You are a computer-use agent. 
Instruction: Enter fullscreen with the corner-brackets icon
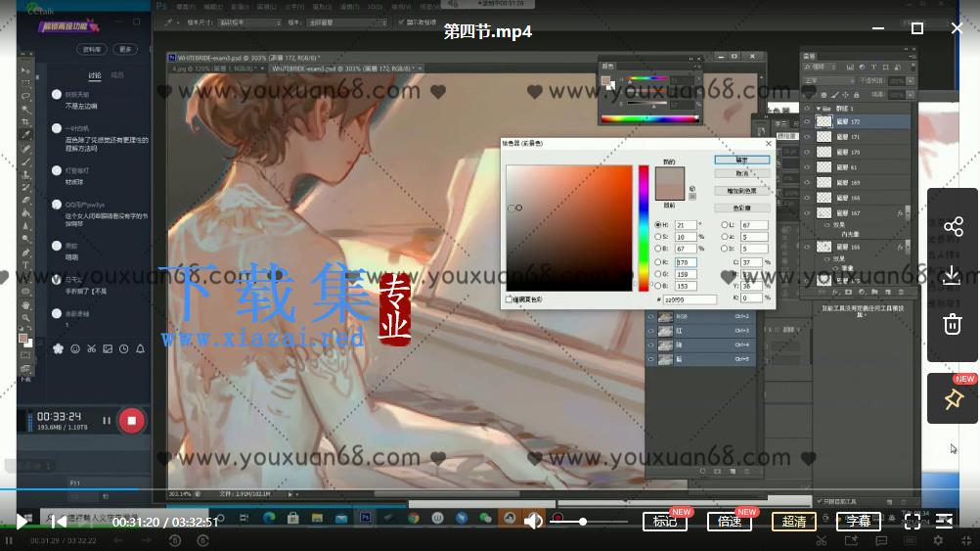pyautogui.click(x=913, y=522)
